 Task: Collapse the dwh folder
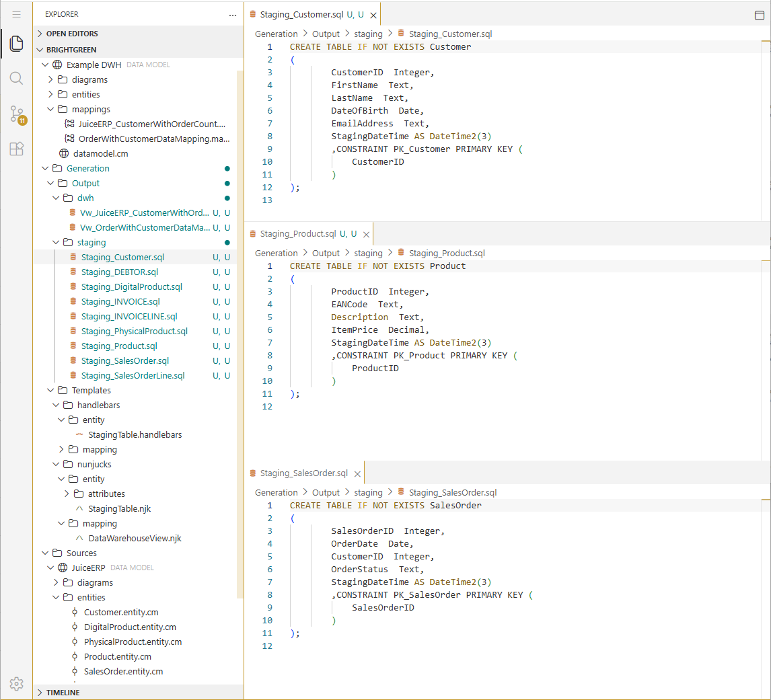pyautogui.click(x=56, y=198)
